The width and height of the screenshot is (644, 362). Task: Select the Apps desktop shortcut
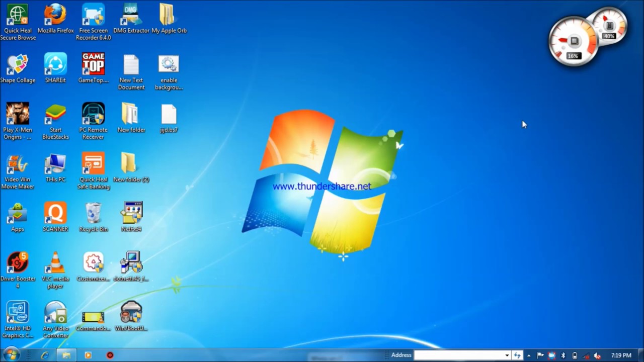point(18,217)
